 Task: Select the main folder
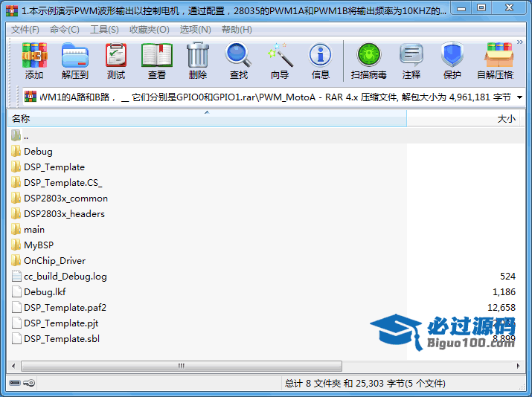coord(28,229)
